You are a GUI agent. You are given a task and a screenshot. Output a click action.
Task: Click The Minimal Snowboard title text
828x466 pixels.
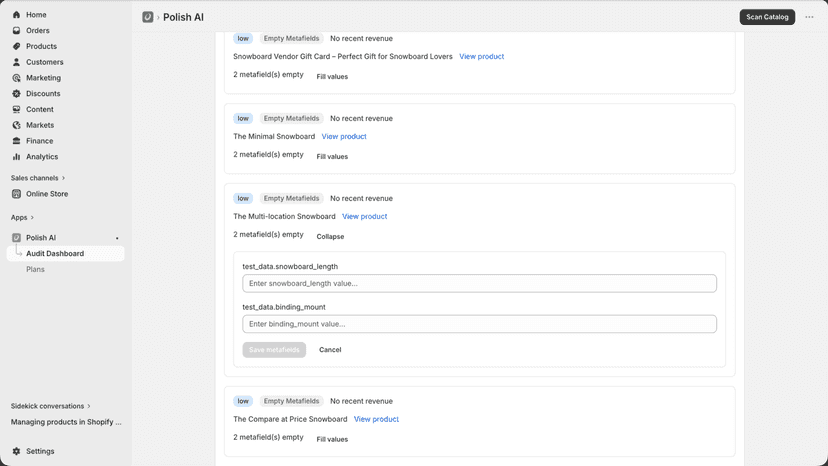(x=274, y=136)
